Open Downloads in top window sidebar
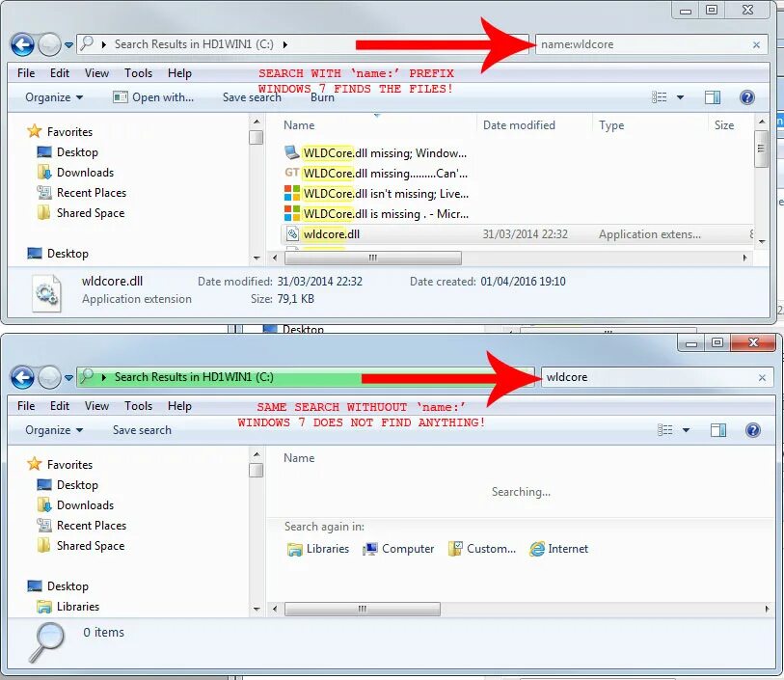The height and width of the screenshot is (680, 784). [75, 173]
